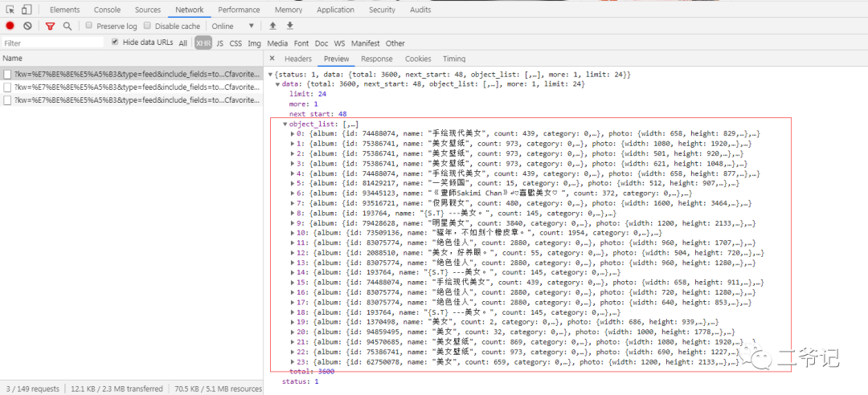
Task: Expand object_list item 19
Action: tap(293, 322)
